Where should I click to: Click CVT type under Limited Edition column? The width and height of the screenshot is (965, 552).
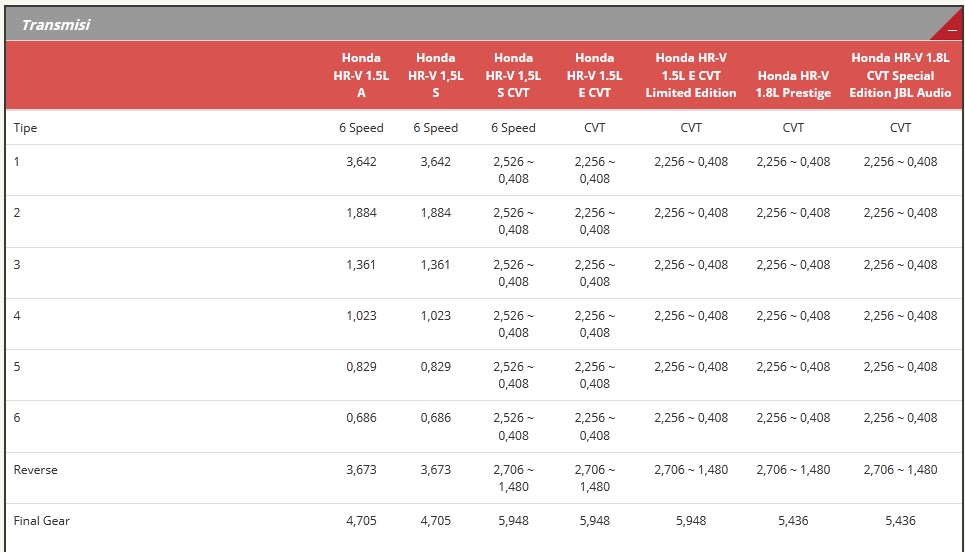691,128
